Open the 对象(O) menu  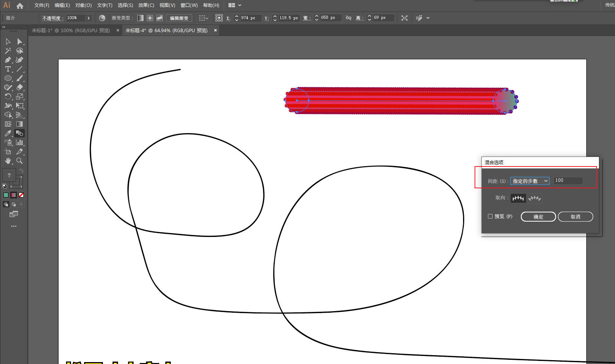click(83, 5)
